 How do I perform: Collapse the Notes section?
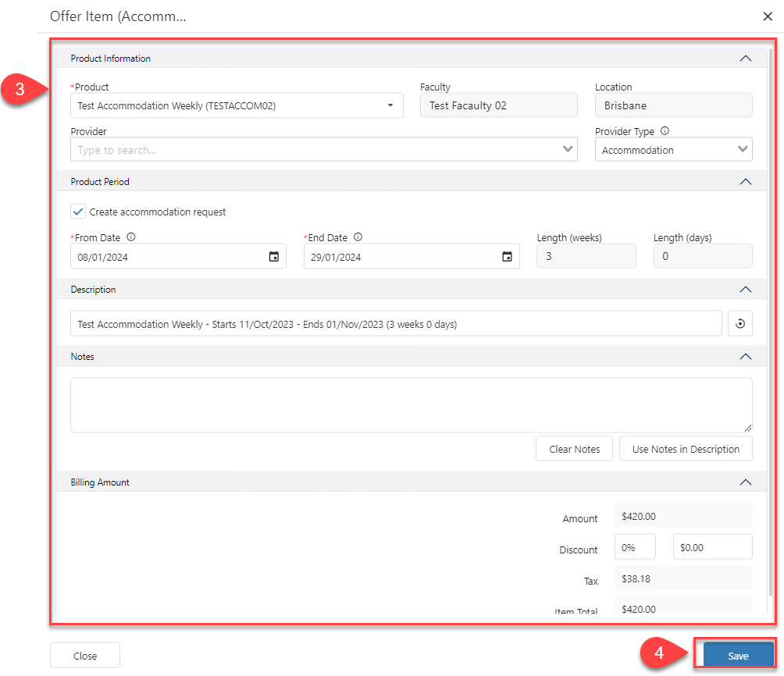[x=745, y=357]
